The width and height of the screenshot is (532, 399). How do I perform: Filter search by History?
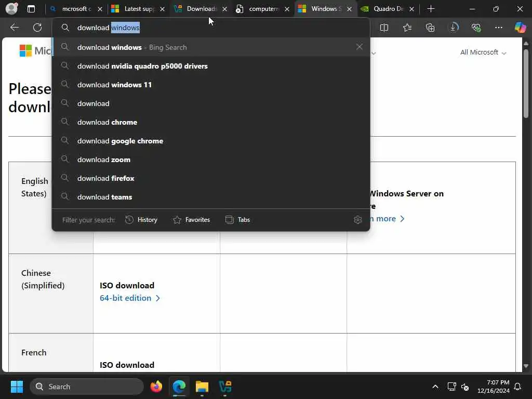[x=141, y=220]
